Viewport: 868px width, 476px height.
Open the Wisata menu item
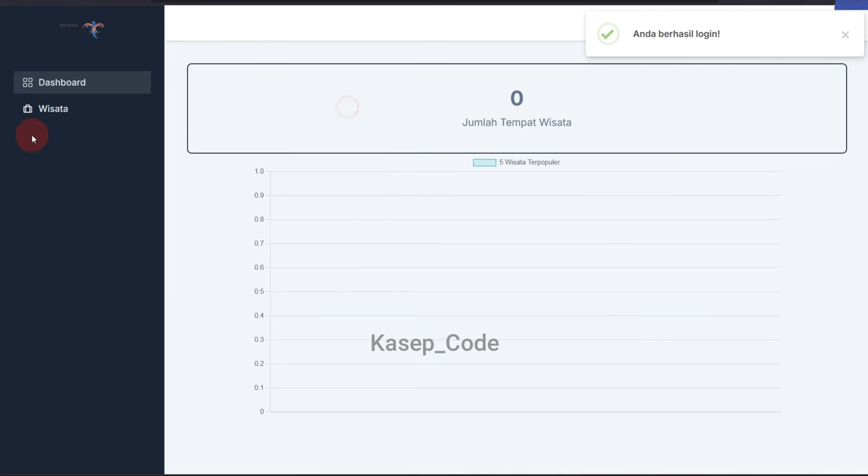[82, 109]
